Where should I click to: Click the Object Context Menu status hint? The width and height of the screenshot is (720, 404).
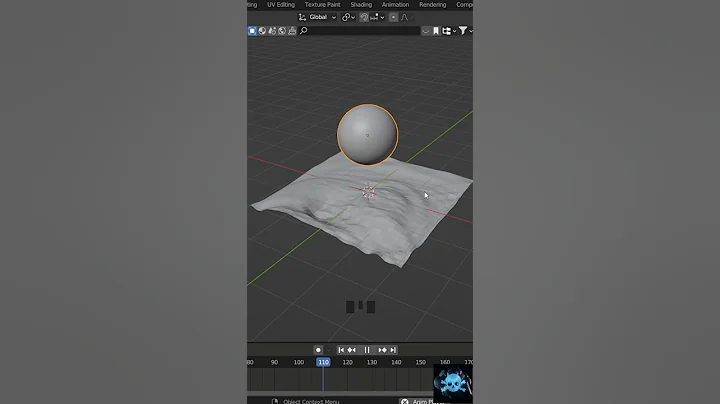[x=311, y=401]
